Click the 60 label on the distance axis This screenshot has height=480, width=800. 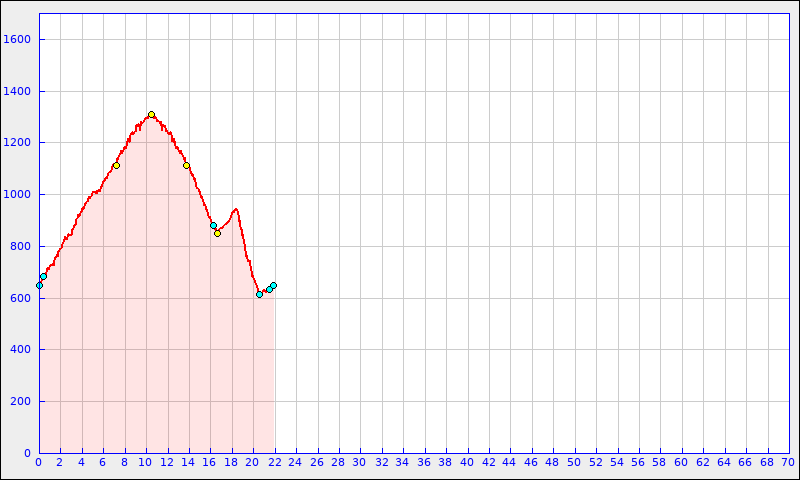click(x=680, y=462)
